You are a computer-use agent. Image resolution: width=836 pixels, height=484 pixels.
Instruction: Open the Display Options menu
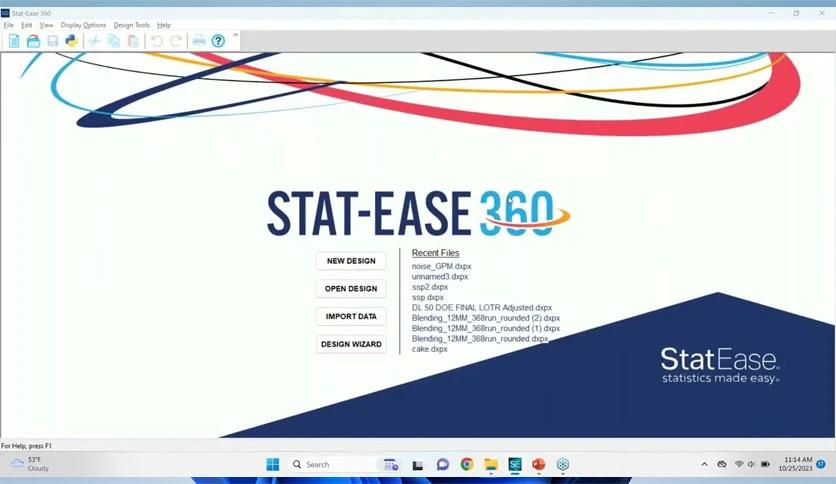83,25
